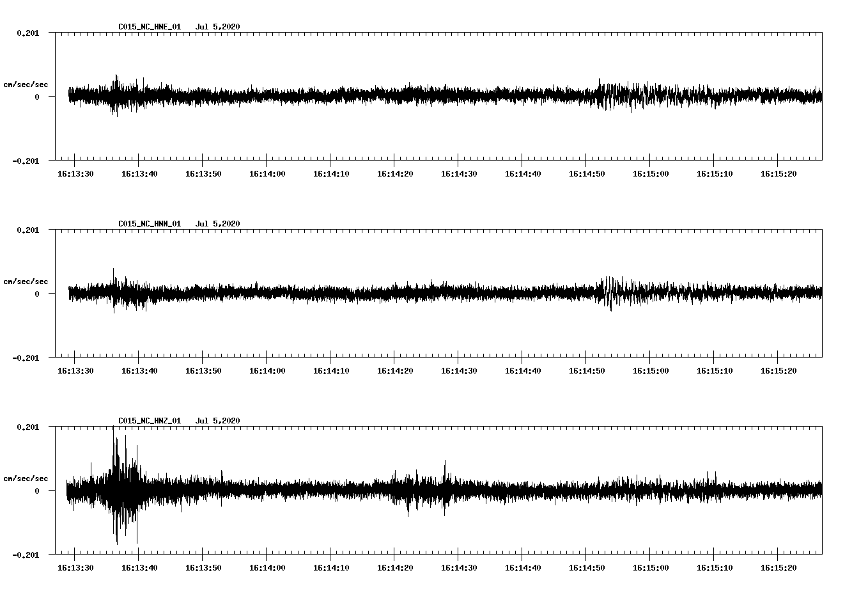
Task: Click the 0.201 upper limit on HNN plot
Action: pos(27,230)
